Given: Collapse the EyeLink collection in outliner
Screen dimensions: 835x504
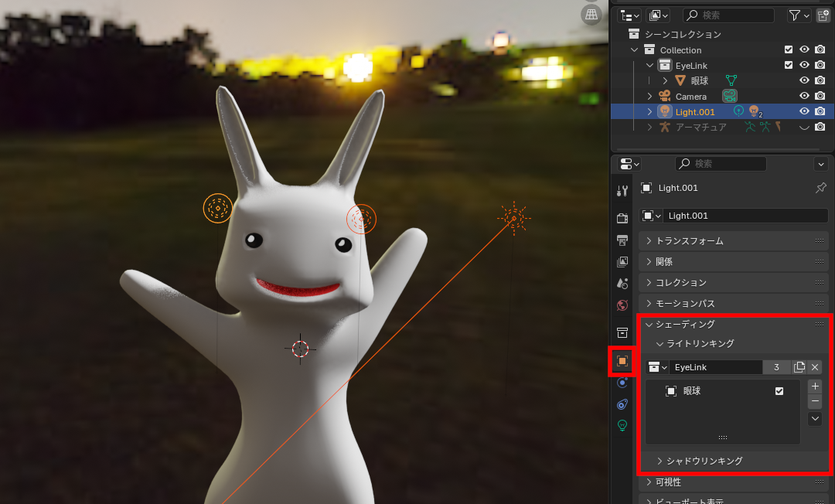Looking at the screenshot, I should click(x=649, y=66).
